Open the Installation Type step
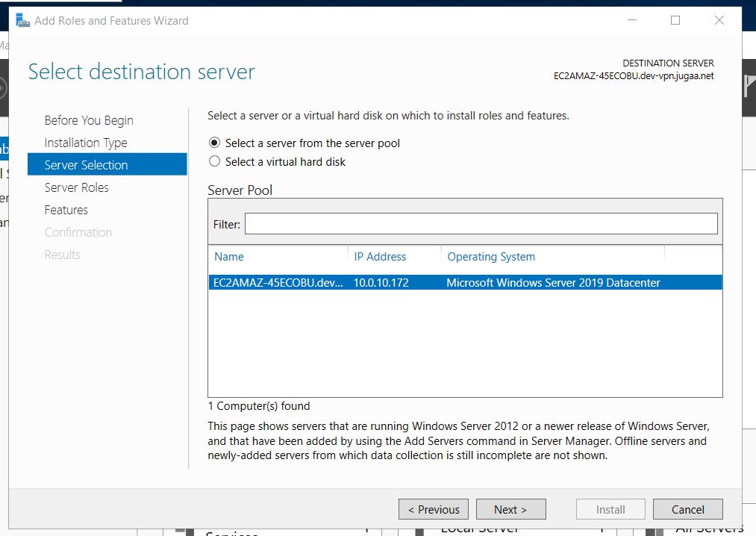This screenshot has width=756, height=536. tap(86, 143)
